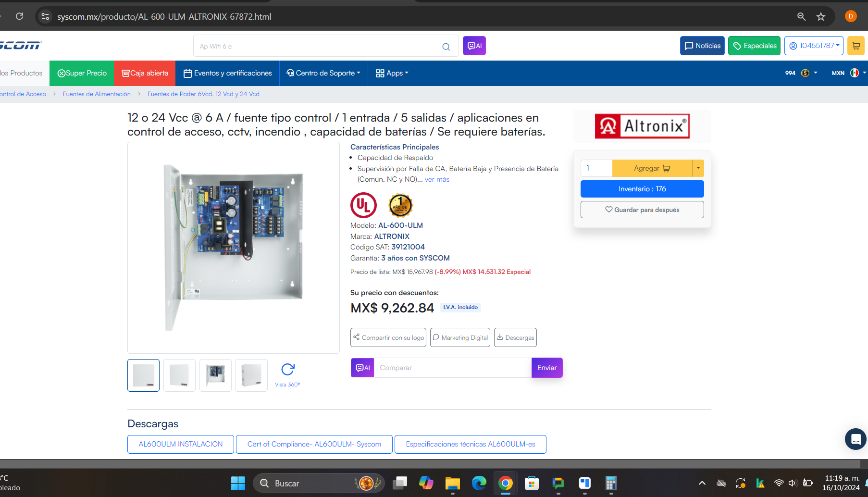Click Chrome icon in taskbar
The width and height of the screenshot is (868, 497).
click(505, 483)
